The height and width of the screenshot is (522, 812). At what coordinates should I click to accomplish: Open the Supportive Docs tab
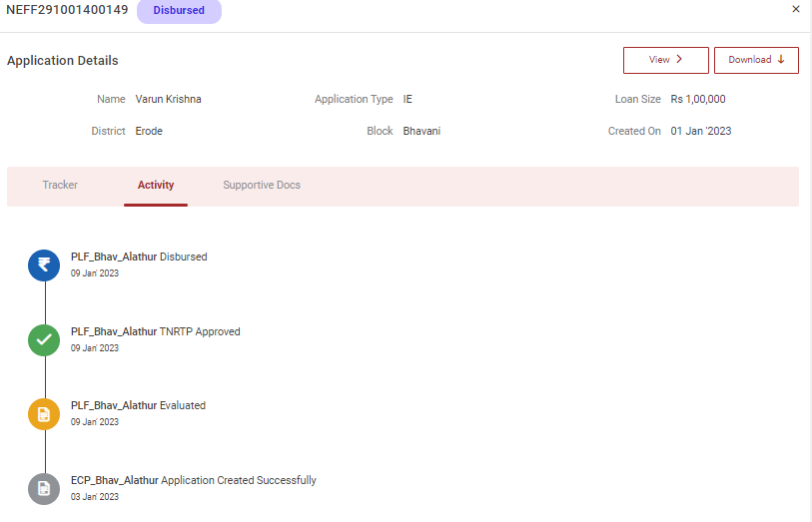(262, 185)
